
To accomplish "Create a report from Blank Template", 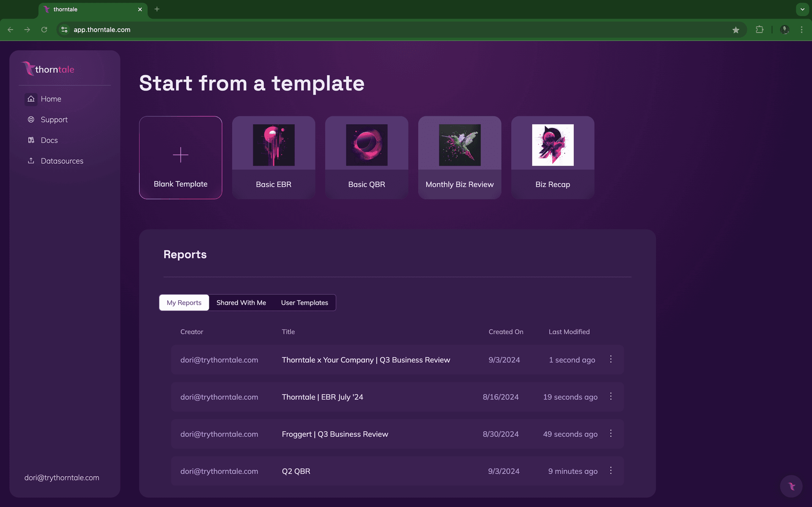I will [x=181, y=157].
